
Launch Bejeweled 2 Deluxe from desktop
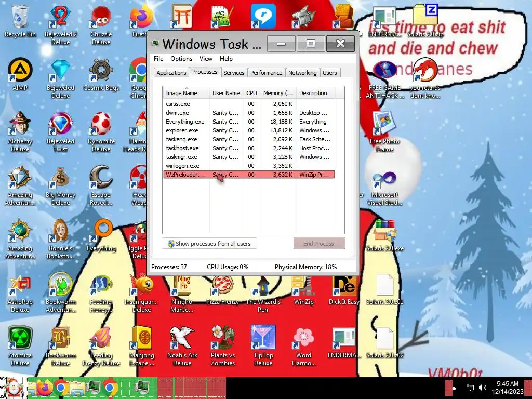coord(60,25)
